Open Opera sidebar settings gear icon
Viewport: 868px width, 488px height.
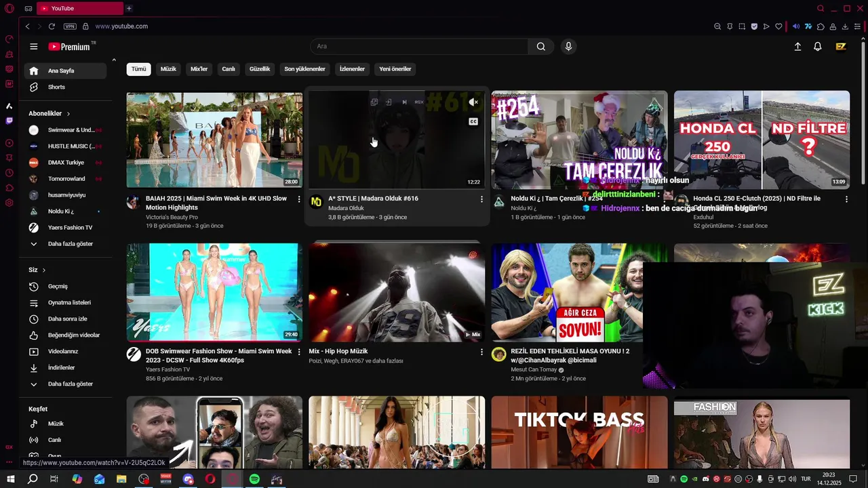click(x=9, y=203)
